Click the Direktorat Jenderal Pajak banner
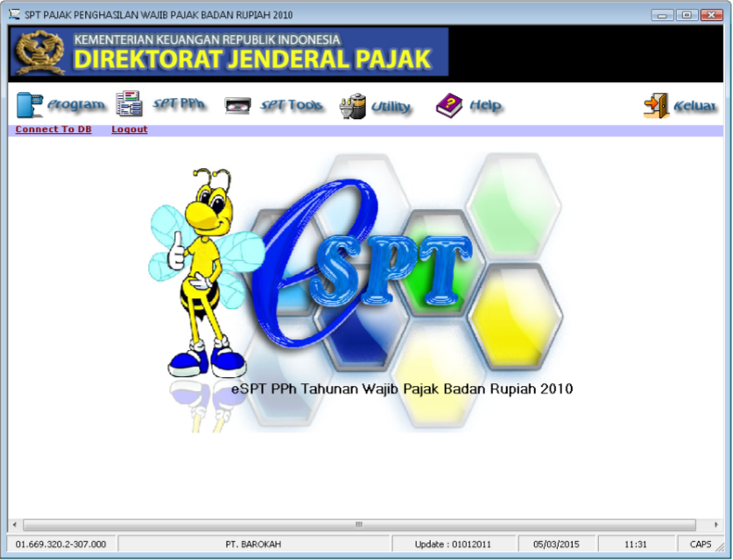Screen dimensions: 733x560 coord(229,52)
